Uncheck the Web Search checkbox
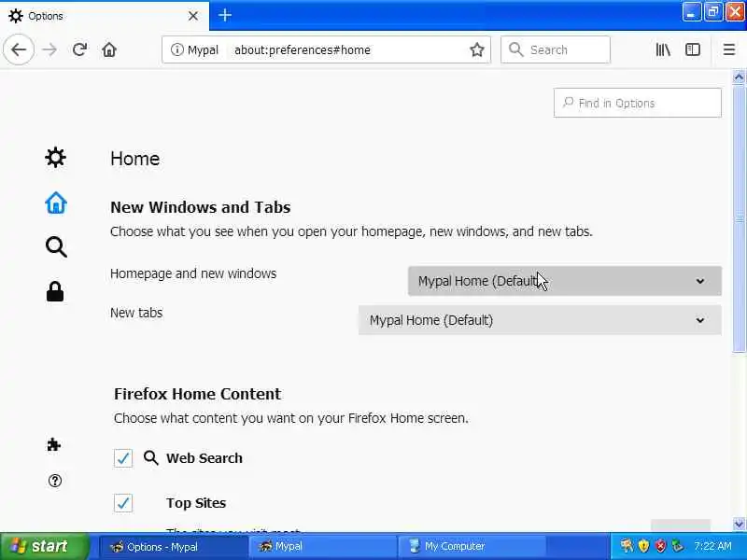This screenshot has height=560, width=747. (123, 458)
